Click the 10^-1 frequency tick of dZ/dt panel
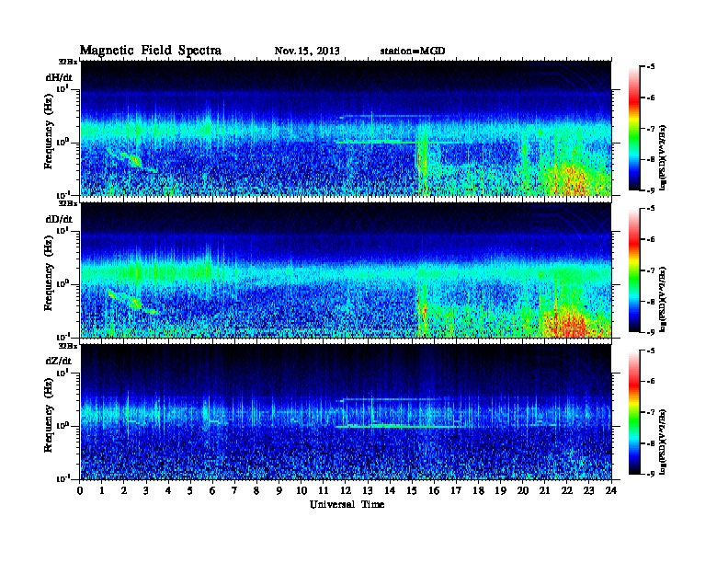The height and width of the screenshot is (563, 728). [x=63, y=478]
